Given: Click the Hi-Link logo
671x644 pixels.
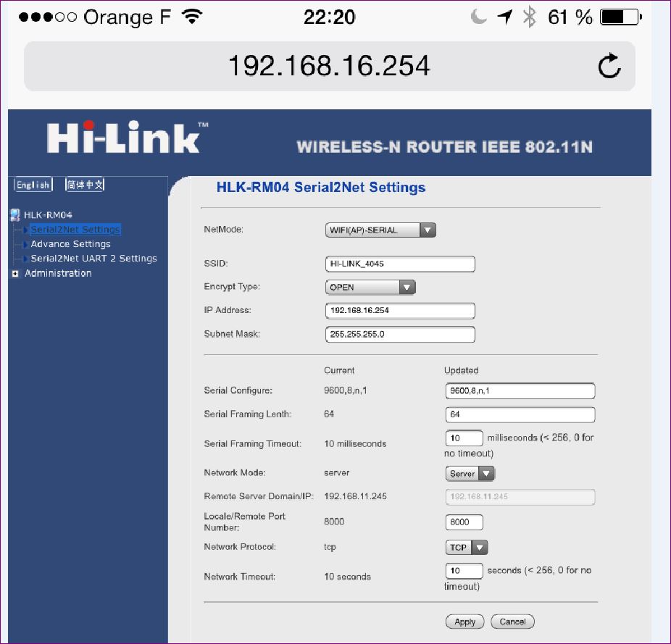Looking at the screenshot, I should tap(127, 137).
